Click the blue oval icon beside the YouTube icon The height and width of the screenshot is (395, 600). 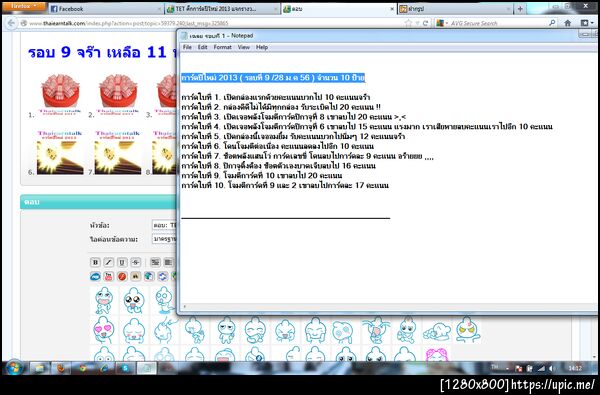95,276
